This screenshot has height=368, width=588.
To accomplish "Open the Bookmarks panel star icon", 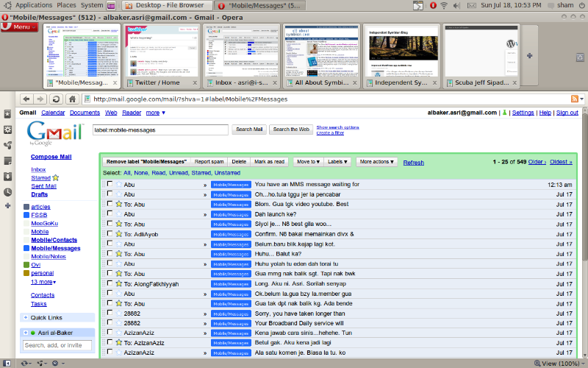I will (7, 114).
